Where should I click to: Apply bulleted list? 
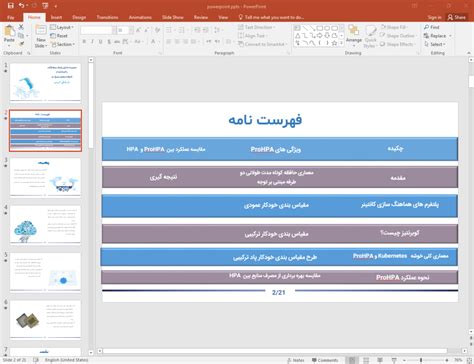click(170, 30)
